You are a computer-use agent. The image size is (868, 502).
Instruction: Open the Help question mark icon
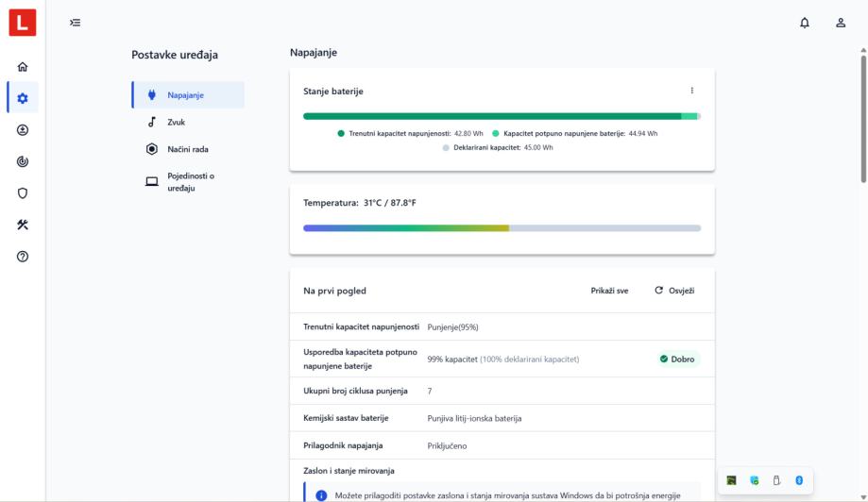(x=23, y=257)
